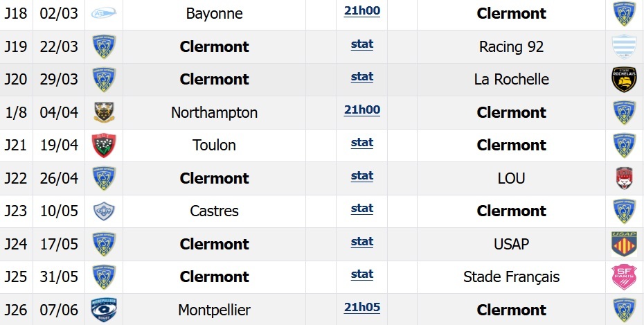644x325 pixels.
Task: Open stat link for Castres vs Clermont
Action: tap(362, 209)
